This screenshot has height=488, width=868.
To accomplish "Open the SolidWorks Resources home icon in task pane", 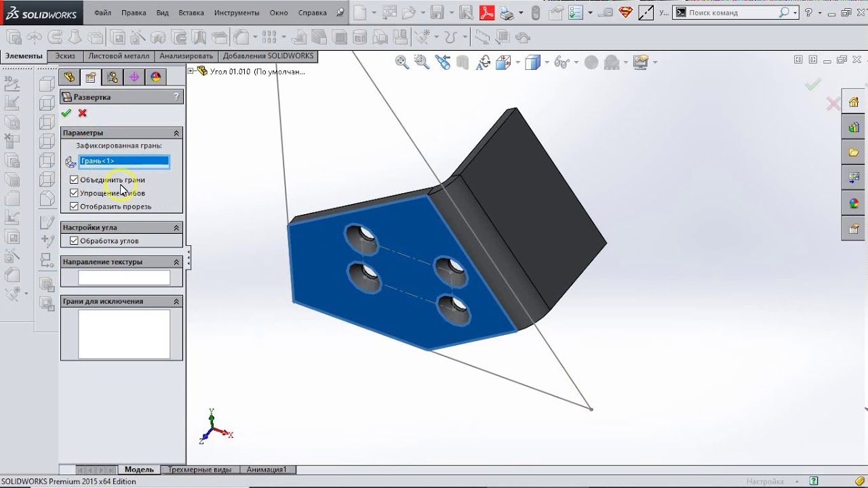I will (x=854, y=102).
